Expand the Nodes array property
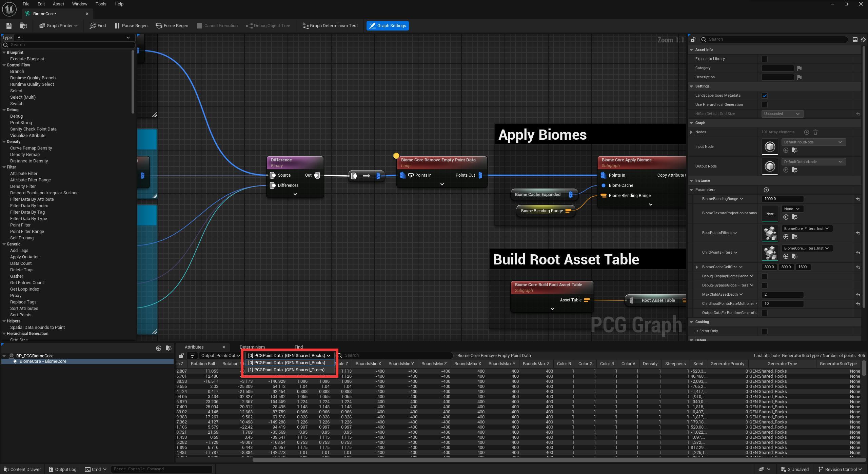This screenshot has height=474, width=868. click(x=691, y=132)
